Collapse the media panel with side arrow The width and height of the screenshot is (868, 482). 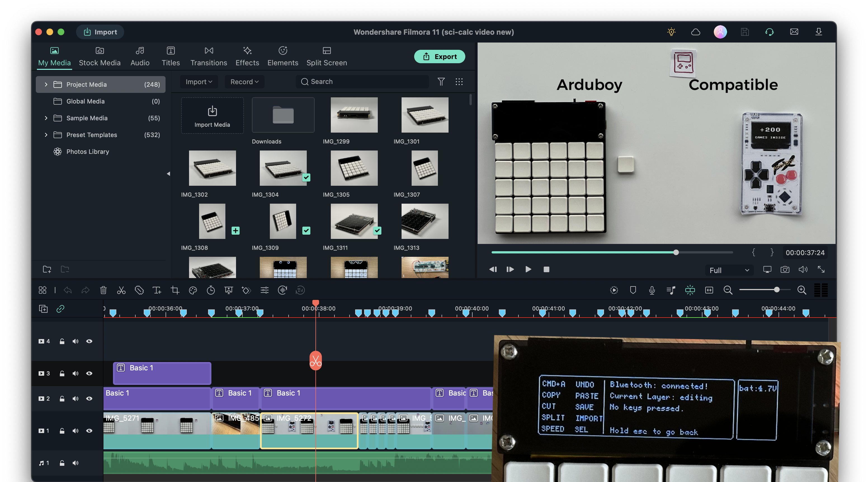coord(168,174)
